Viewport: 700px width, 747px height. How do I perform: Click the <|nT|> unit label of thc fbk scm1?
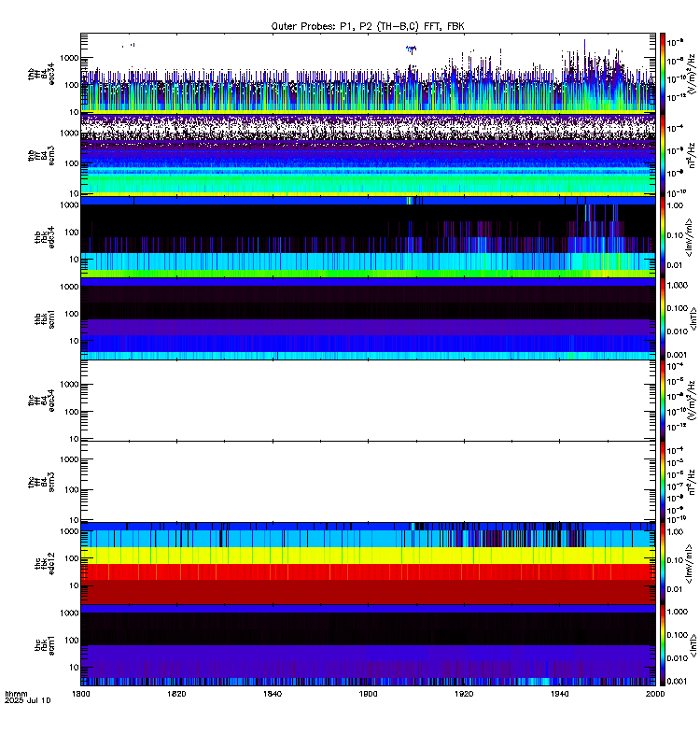(693, 645)
